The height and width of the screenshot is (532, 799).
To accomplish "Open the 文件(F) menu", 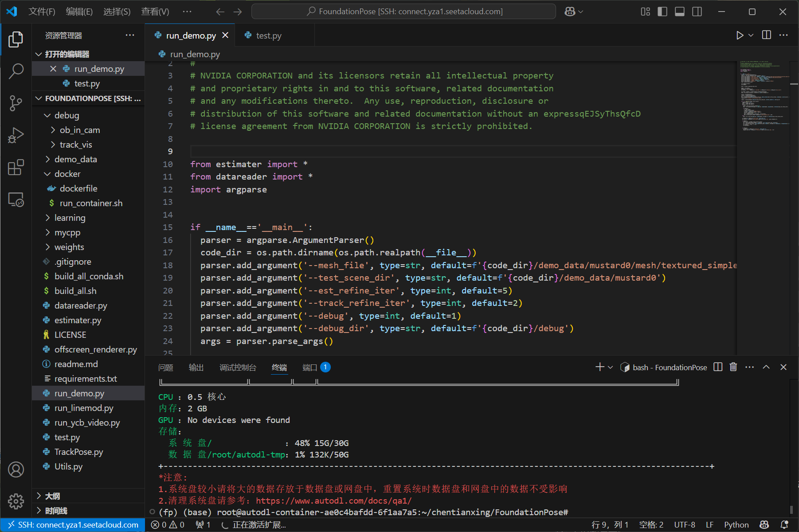I will [42, 12].
